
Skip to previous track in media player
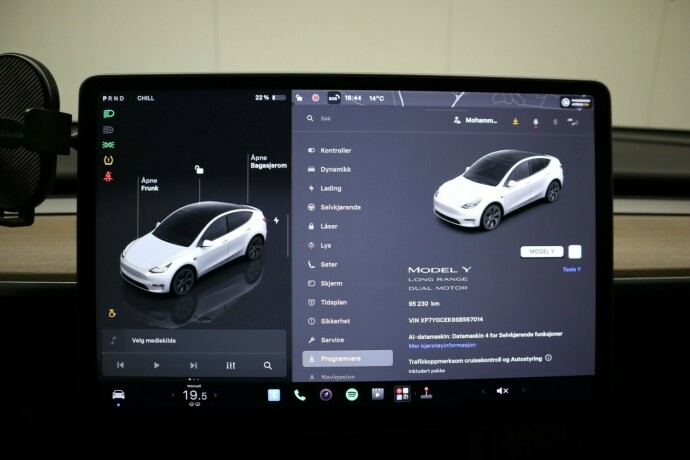tap(120, 365)
